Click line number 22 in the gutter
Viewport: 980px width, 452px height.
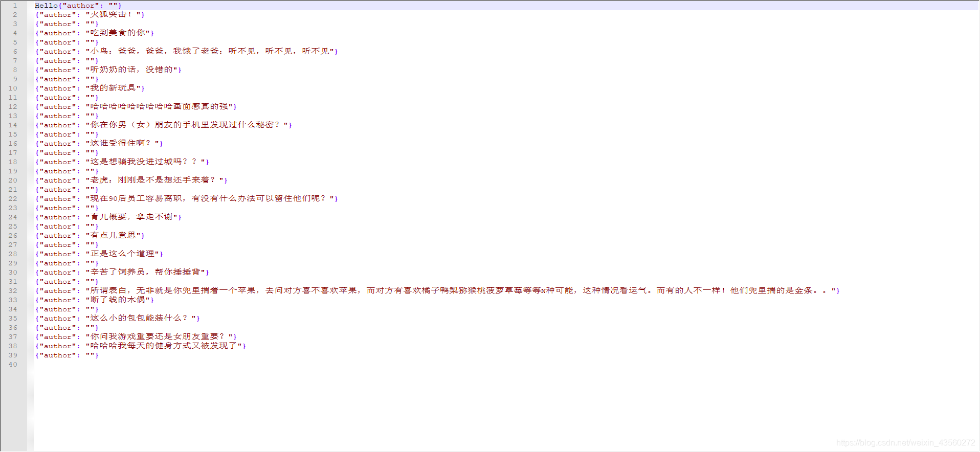pyautogui.click(x=13, y=199)
